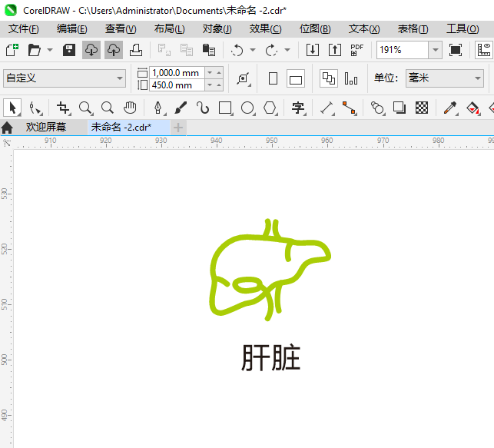Click the Redo arrow icon

(x=271, y=50)
